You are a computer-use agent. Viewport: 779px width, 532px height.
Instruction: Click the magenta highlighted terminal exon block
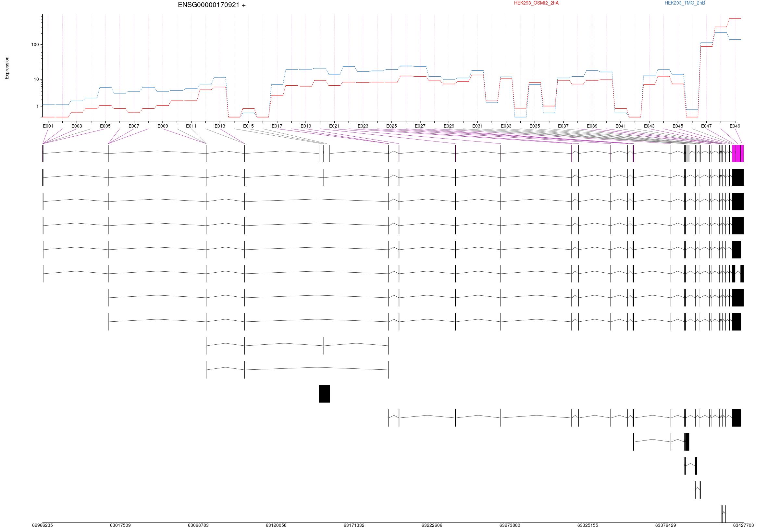coord(738,154)
